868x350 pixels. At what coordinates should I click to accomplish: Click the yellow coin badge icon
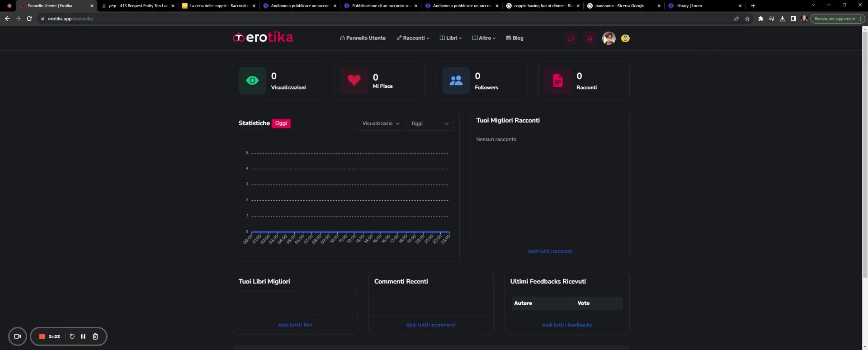tap(625, 38)
